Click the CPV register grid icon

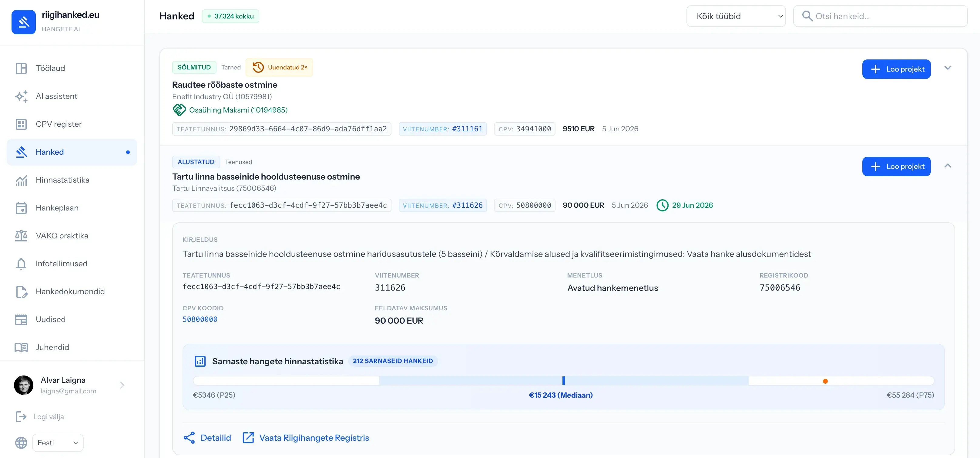[21, 124]
